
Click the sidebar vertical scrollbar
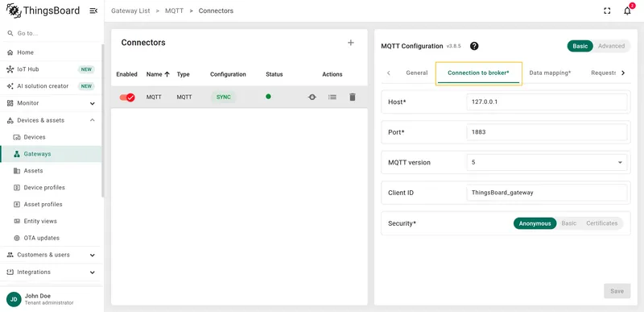point(103,120)
